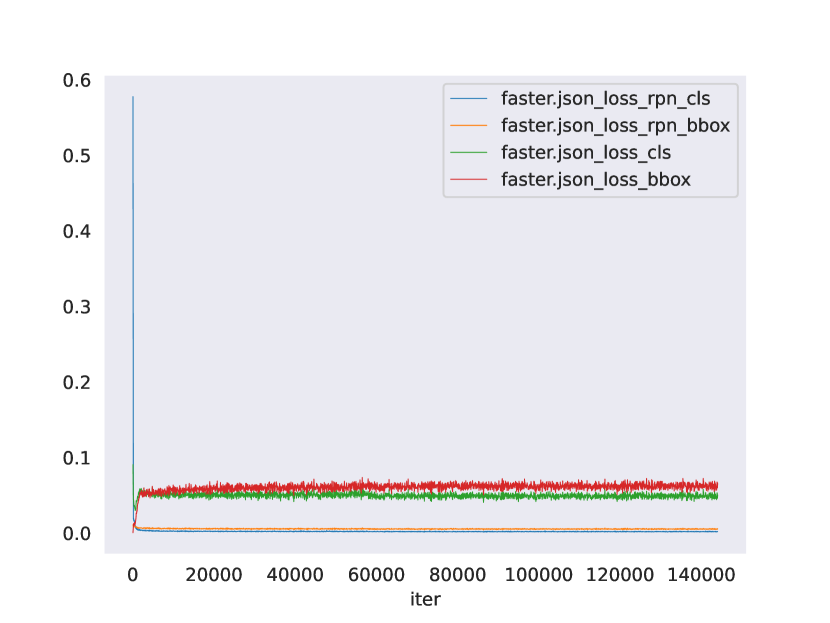Click the x-axis tick label 40000
The width and height of the screenshot is (830, 623).
tap(295, 575)
